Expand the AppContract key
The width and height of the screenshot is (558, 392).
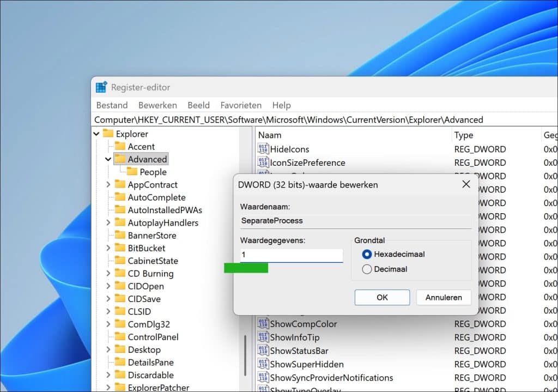108,184
